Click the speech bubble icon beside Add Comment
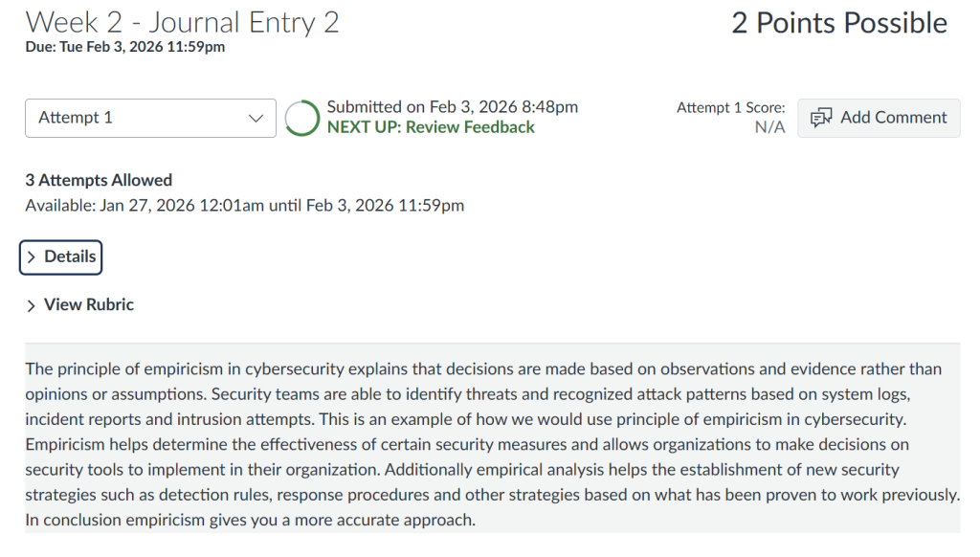Image resolution: width=980 pixels, height=557 pixels. [x=821, y=118]
